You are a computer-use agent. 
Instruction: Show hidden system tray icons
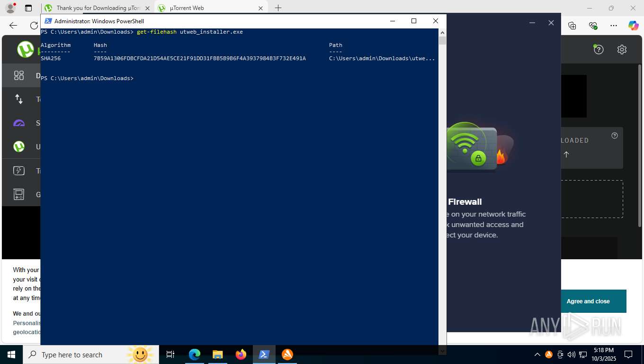click(537, 355)
